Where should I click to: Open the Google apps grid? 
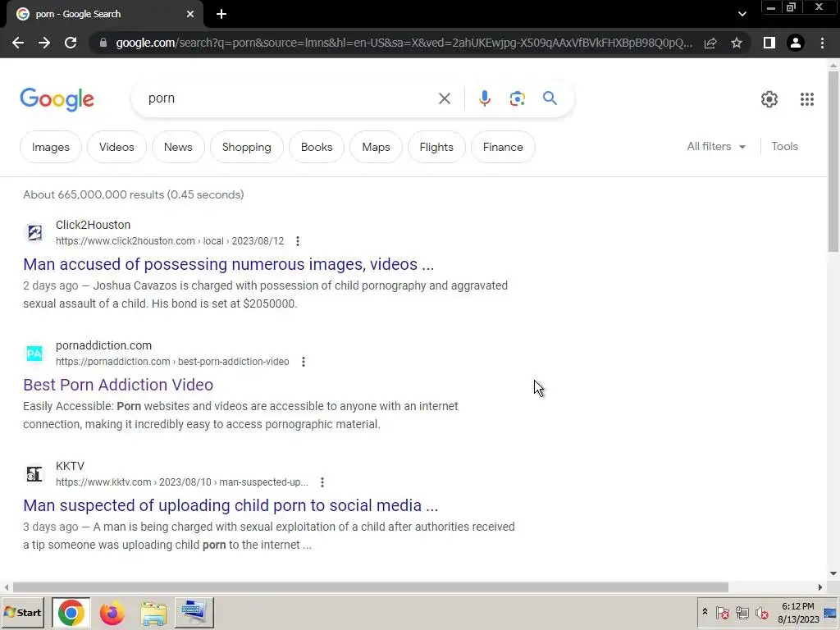[x=807, y=99]
